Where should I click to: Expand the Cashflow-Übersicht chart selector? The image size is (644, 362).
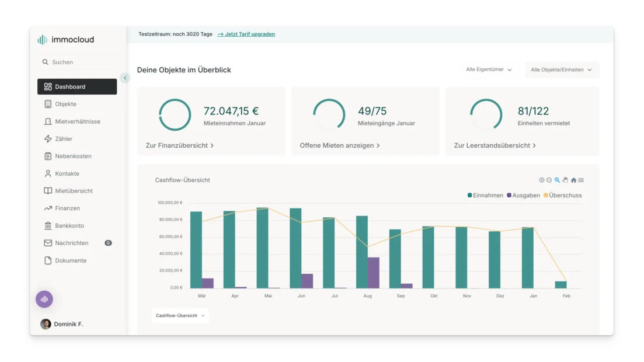[180, 316]
